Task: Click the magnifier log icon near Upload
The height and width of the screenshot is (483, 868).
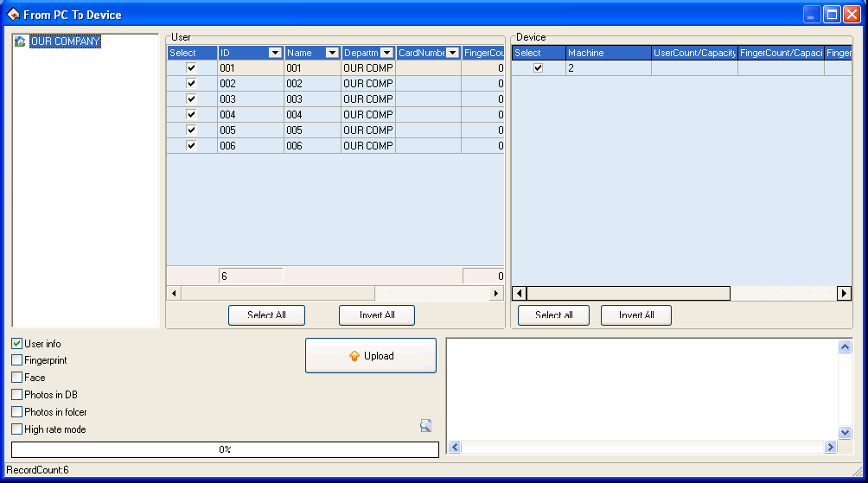Action: tap(425, 425)
